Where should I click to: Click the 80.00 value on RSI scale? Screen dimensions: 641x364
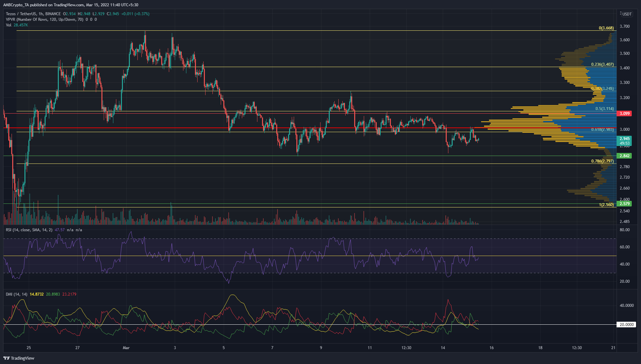624,230
